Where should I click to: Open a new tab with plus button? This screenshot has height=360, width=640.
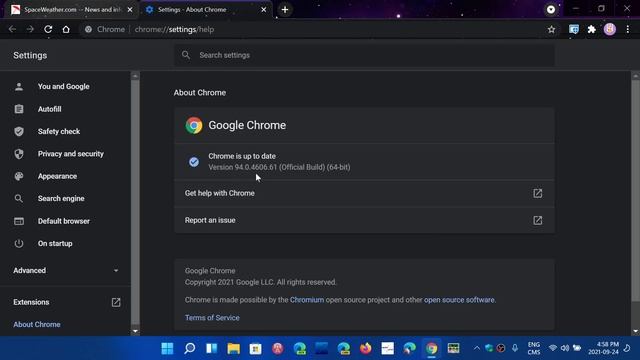click(285, 9)
